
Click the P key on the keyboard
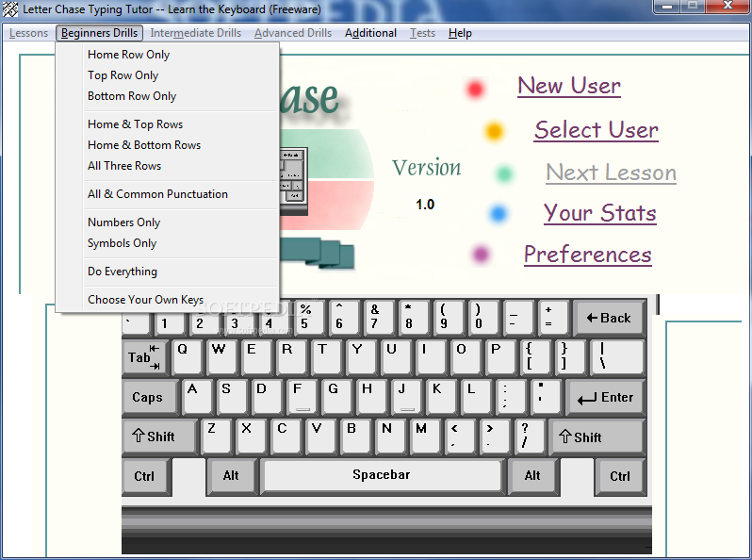tap(500, 357)
